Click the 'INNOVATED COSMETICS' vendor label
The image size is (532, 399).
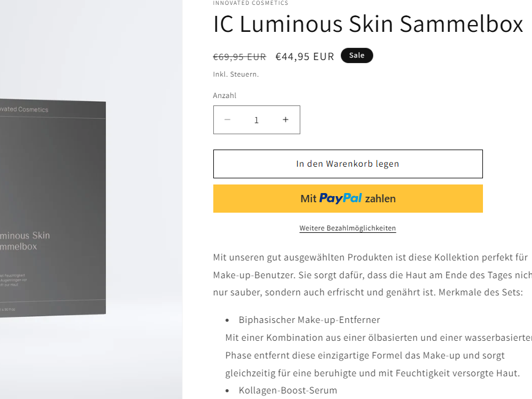[251, 3]
